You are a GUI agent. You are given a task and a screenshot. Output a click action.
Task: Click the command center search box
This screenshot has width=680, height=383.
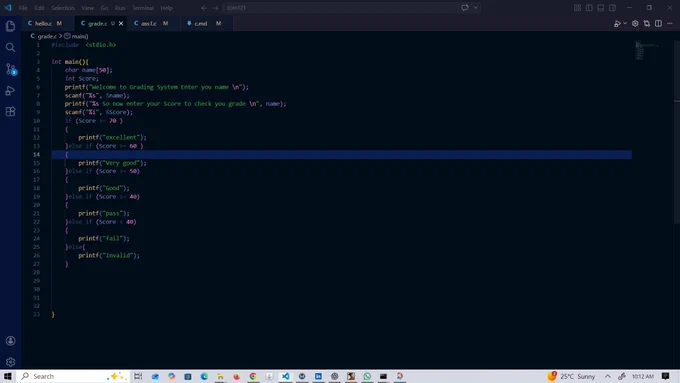(x=340, y=8)
